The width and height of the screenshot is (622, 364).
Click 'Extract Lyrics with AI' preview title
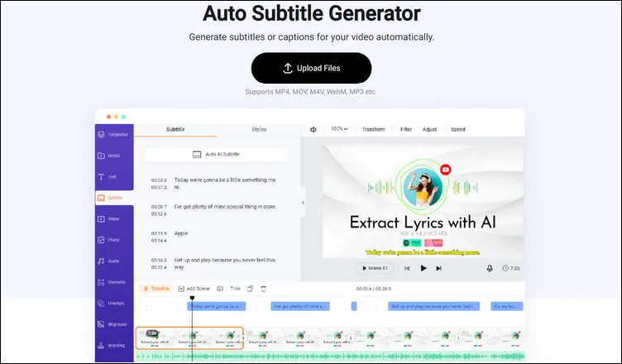click(423, 223)
